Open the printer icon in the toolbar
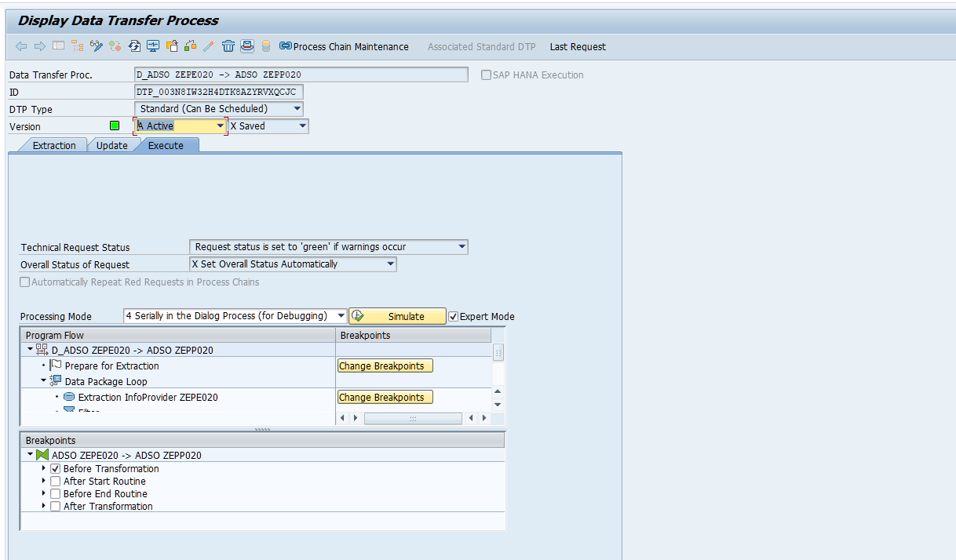Viewport: 956px width, 560px height. 247,46
